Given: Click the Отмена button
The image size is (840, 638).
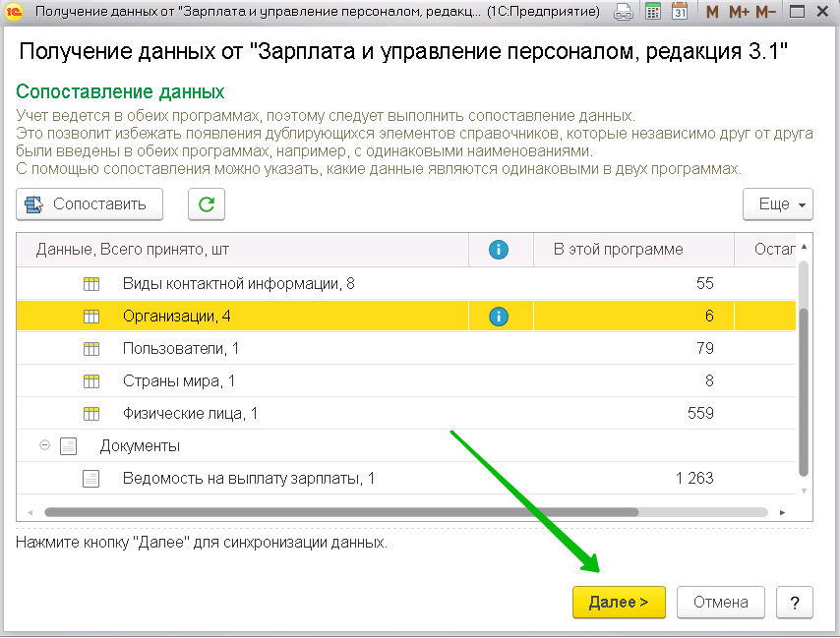Looking at the screenshot, I should pyautogui.click(x=721, y=603).
